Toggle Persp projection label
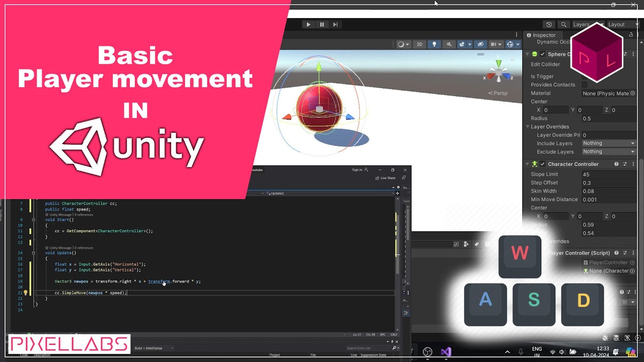 498,93
